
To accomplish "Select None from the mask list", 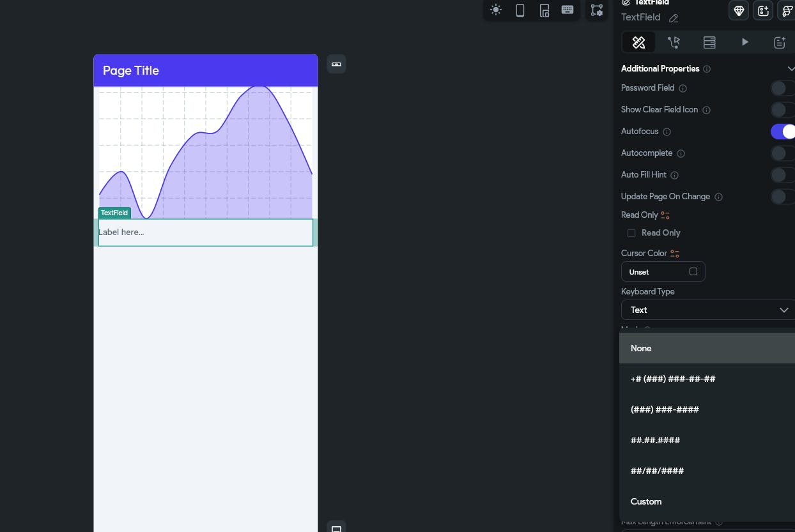I will click(x=707, y=348).
